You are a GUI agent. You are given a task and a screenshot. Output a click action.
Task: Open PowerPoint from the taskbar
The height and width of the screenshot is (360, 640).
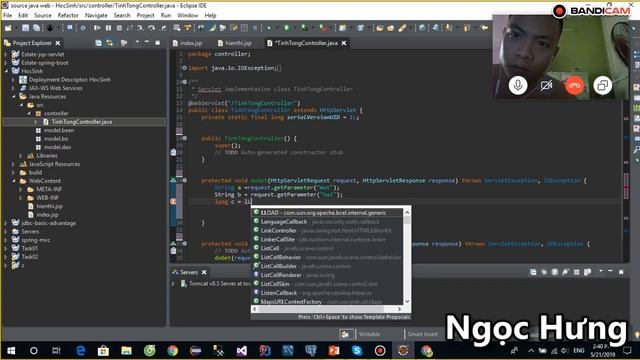(334, 351)
